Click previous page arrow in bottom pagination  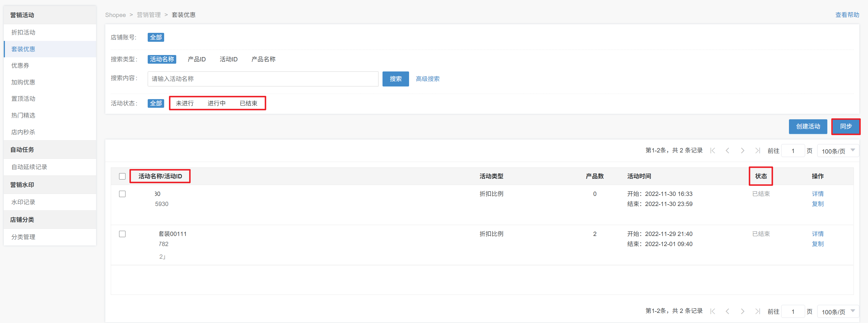coord(728,311)
